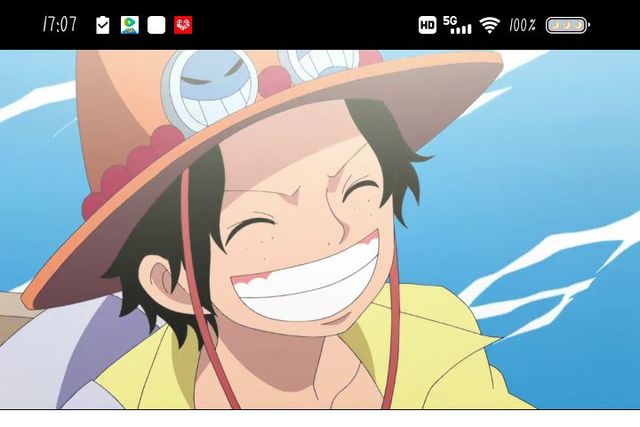Tap the 100% battery percentage text
This screenshot has width=640, height=427.
tap(522, 25)
